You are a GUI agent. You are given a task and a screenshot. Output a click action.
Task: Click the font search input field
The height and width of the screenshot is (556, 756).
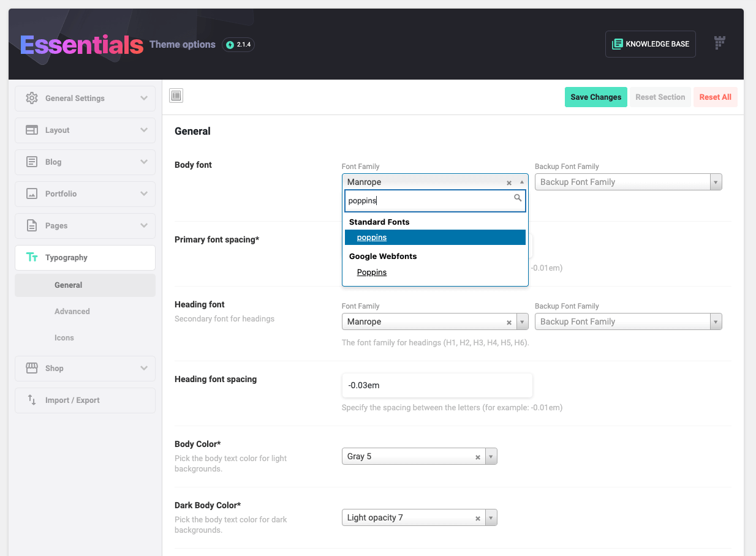coord(435,201)
